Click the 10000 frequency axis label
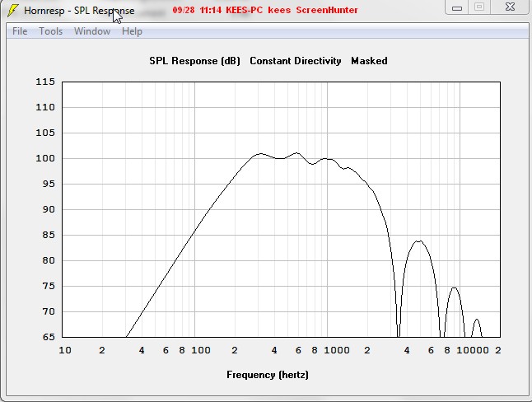The height and width of the screenshot is (402, 532). 472,350
